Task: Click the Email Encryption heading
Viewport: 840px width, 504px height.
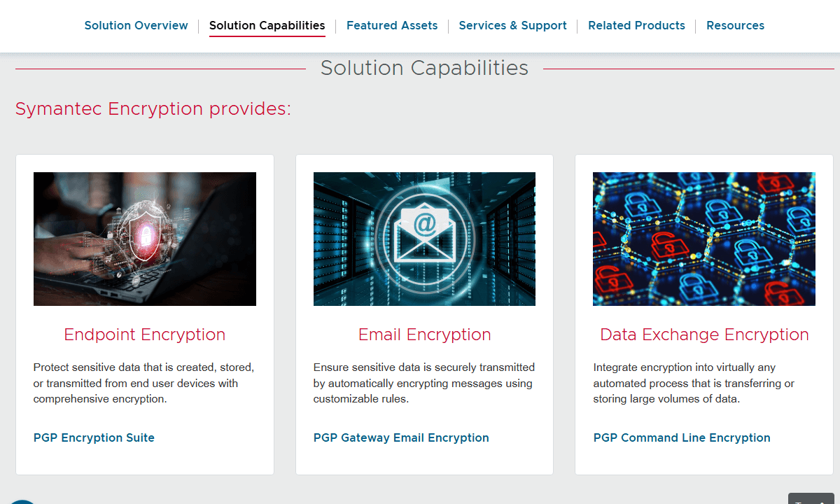Action: click(424, 335)
